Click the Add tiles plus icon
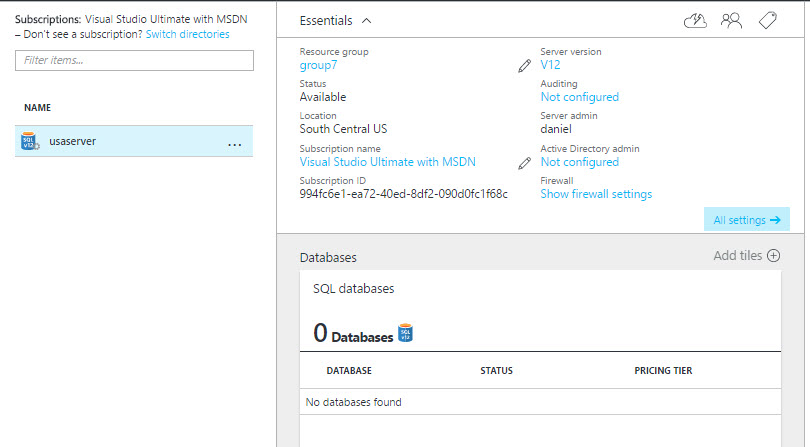The height and width of the screenshot is (447, 810). 773,256
